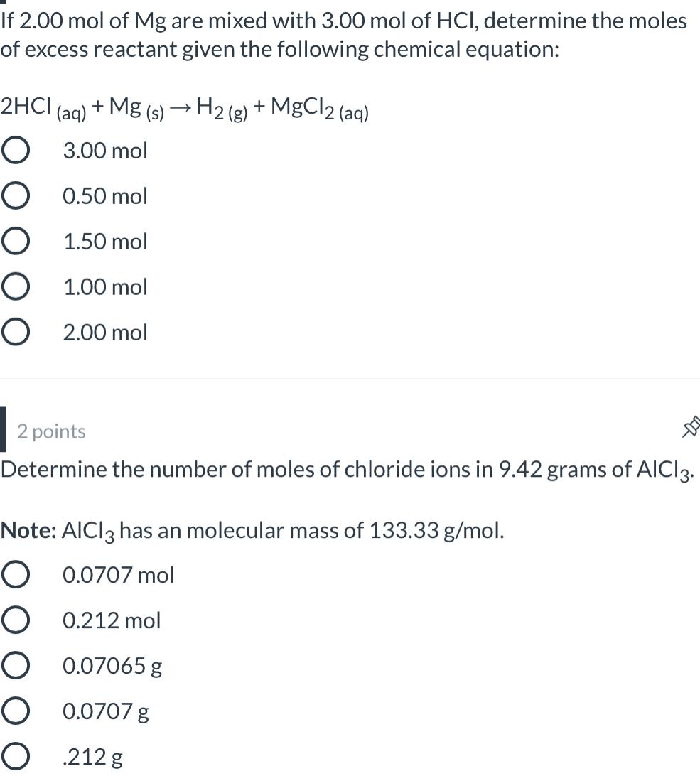The height and width of the screenshot is (781, 700).
Task: Choose the 2.00 mol answer choice
Action: (17, 332)
